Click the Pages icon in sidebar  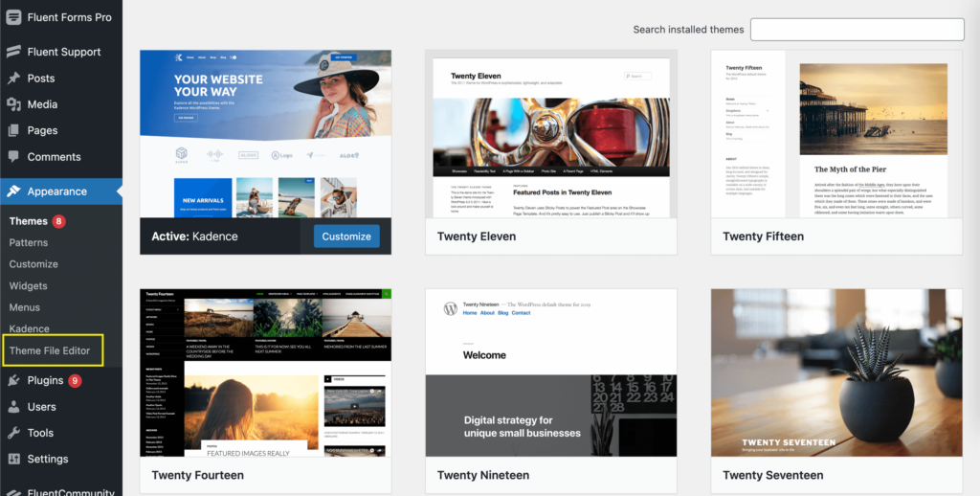point(13,131)
